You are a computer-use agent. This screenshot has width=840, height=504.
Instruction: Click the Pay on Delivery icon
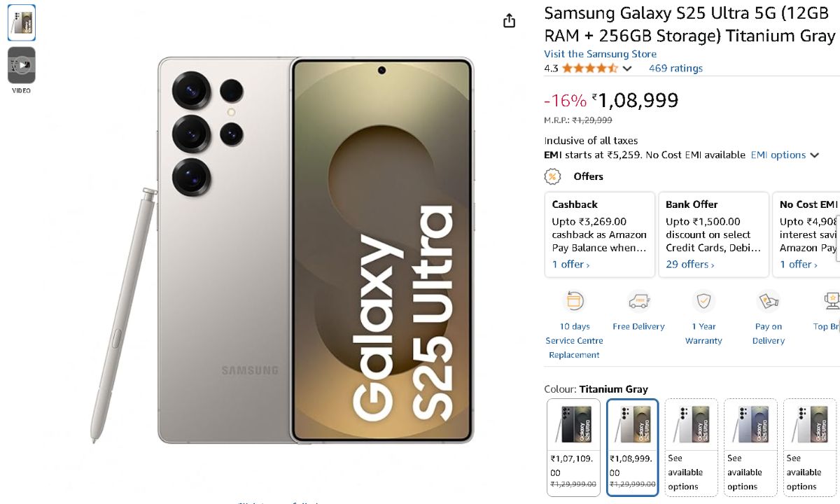[769, 302]
